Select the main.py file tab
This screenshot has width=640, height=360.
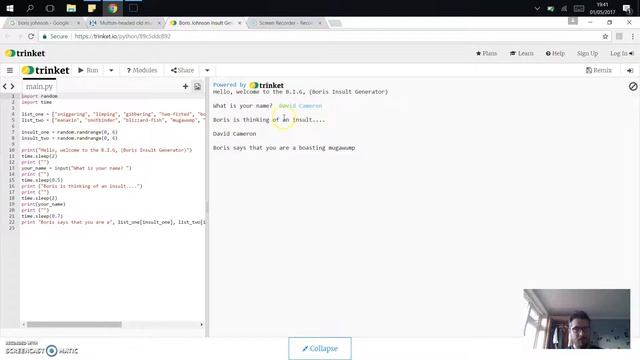pos(39,86)
